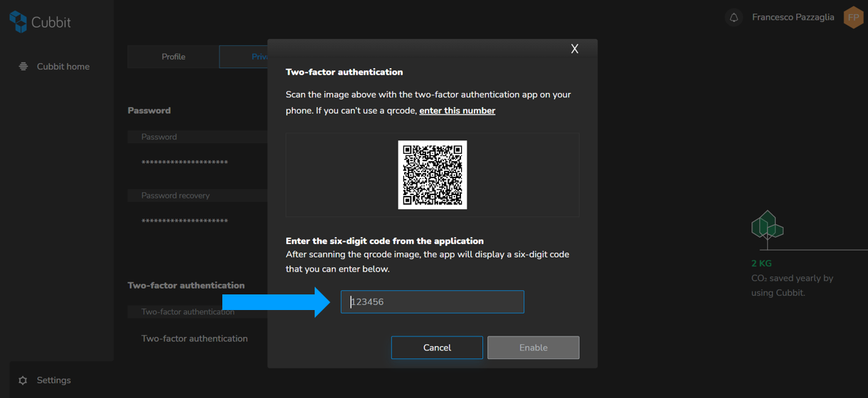Open Cubbit home from sidebar
Screen dimensions: 868x398
54,67
